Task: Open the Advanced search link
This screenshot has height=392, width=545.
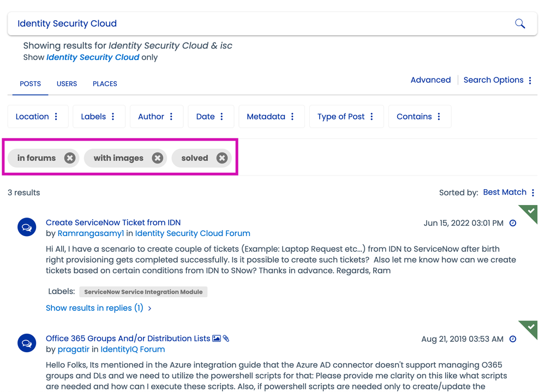Action: pos(430,80)
